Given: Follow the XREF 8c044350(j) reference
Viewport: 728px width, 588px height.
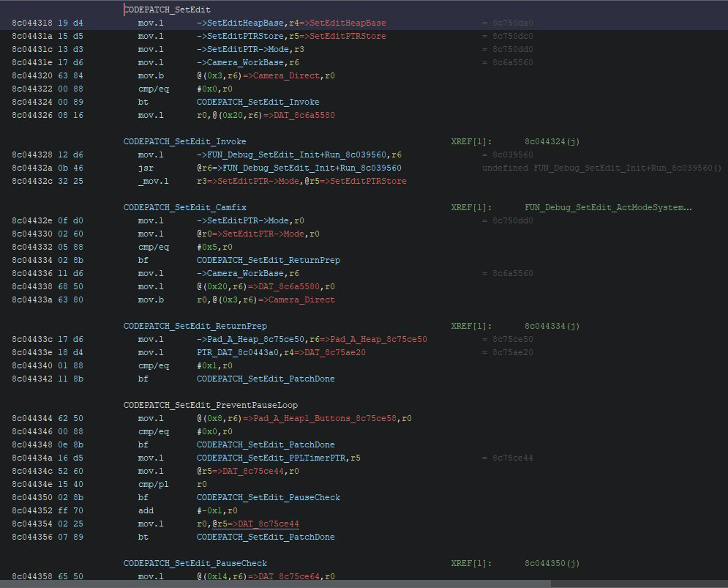Looking at the screenshot, I should [x=552, y=563].
